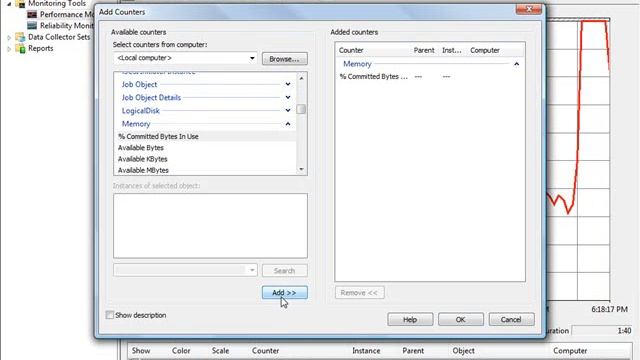
Task: Select % Committed Bytes In Use counter
Action: coord(205,136)
